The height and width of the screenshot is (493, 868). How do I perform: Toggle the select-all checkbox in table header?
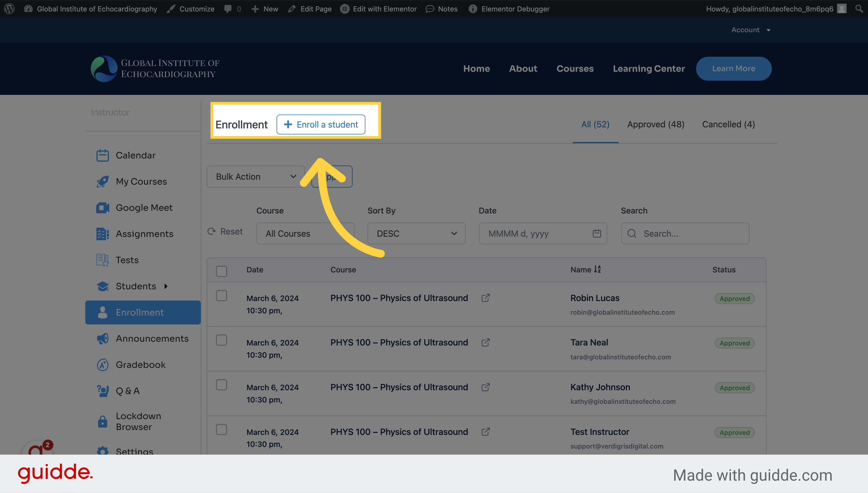221,271
